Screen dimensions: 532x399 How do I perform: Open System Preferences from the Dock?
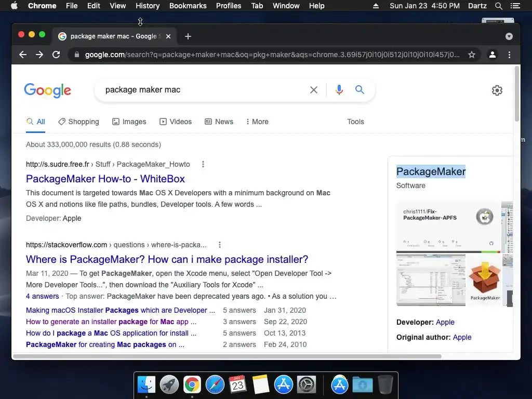(x=307, y=385)
